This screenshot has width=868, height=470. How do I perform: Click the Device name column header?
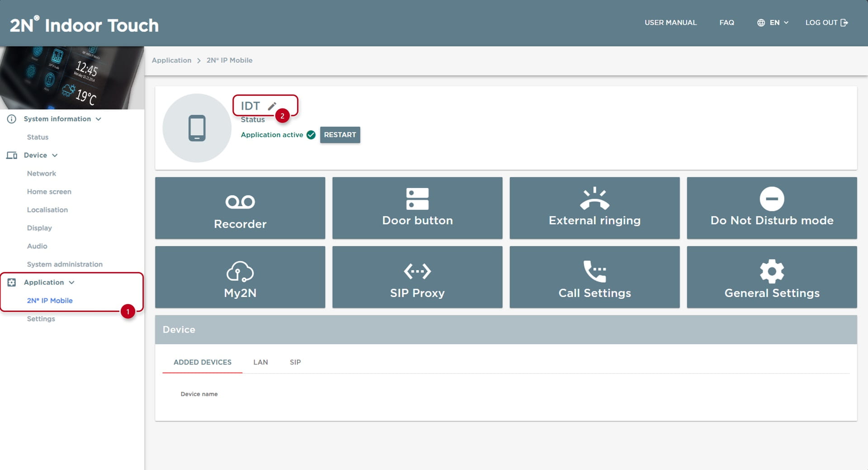(199, 394)
